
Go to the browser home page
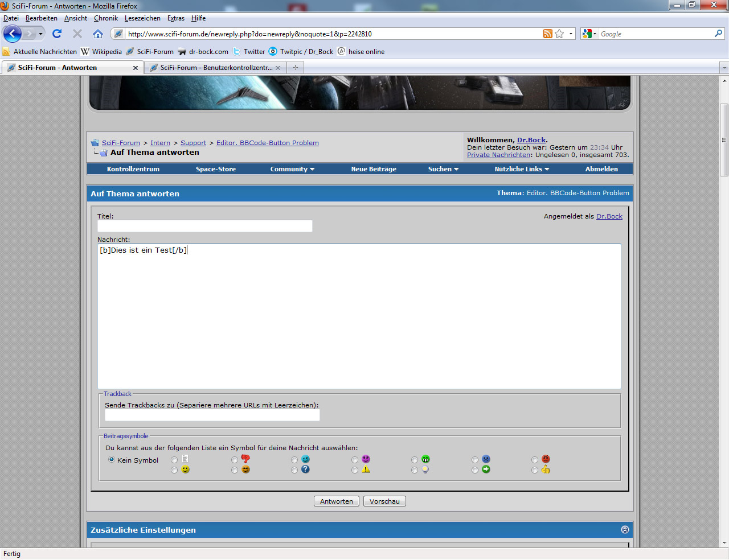[98, 34]
